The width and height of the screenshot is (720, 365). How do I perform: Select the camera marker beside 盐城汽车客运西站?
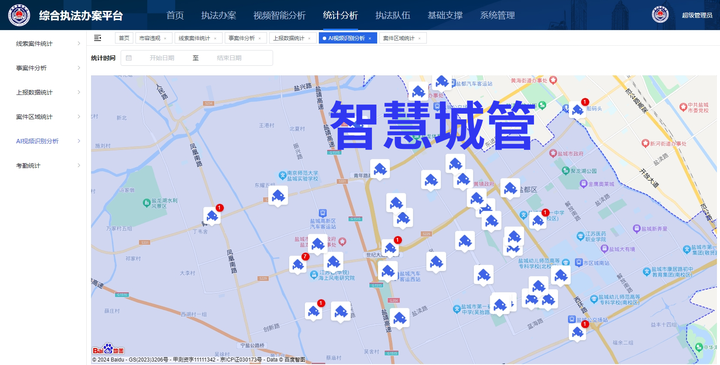coord(388,271)
